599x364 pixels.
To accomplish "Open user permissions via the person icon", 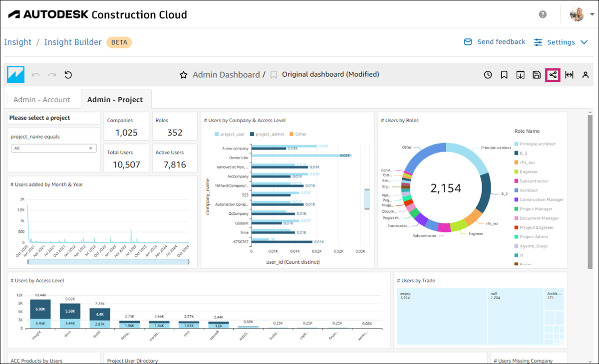I will (x=585, y=75).
